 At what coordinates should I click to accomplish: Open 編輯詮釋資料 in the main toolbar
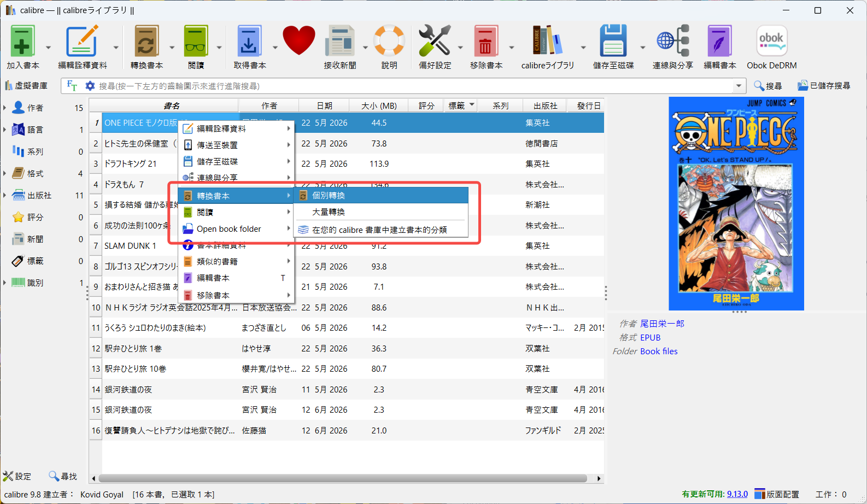[82, 41]
